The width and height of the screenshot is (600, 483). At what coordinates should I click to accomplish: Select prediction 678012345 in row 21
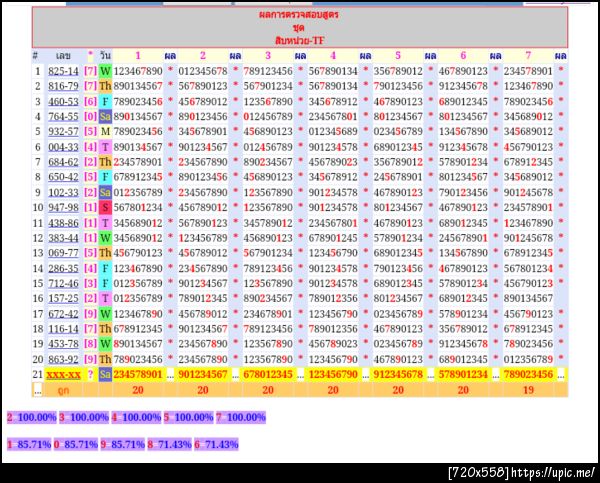coord(268,374)
